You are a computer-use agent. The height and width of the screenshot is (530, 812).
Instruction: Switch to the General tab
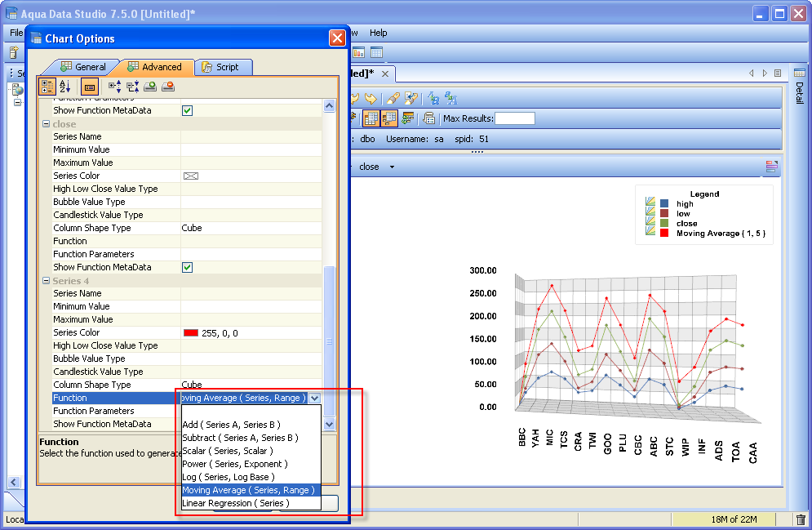click(83, 67)
